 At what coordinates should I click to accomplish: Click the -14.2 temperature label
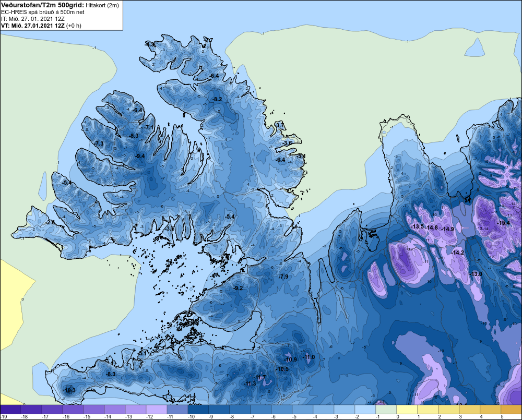coord(457,253)
